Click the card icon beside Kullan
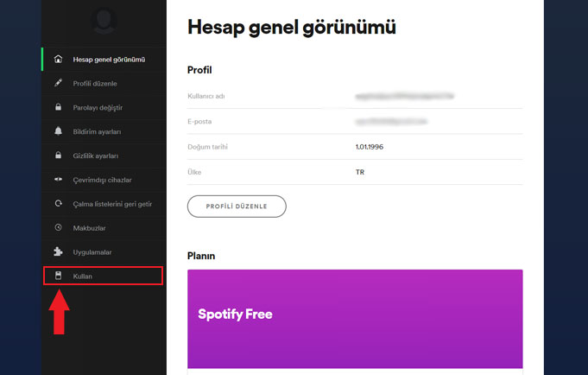The image size is (588, 375). 58,276
